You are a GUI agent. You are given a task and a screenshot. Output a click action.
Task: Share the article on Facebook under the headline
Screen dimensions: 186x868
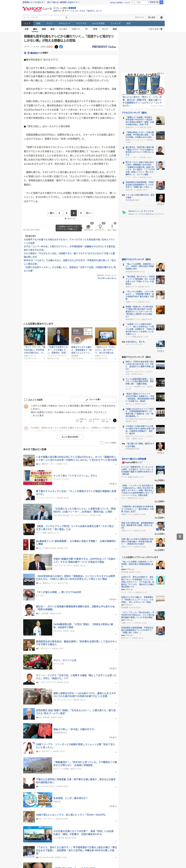61,47
